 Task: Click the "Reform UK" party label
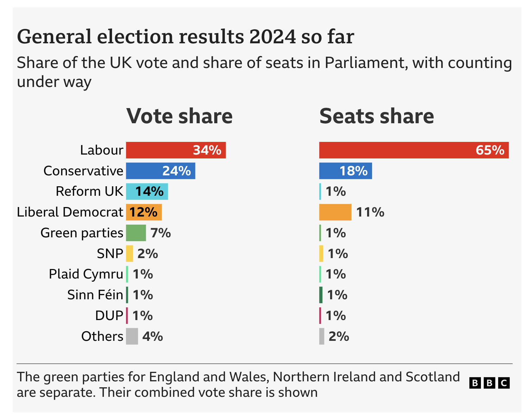pos(89,192)
